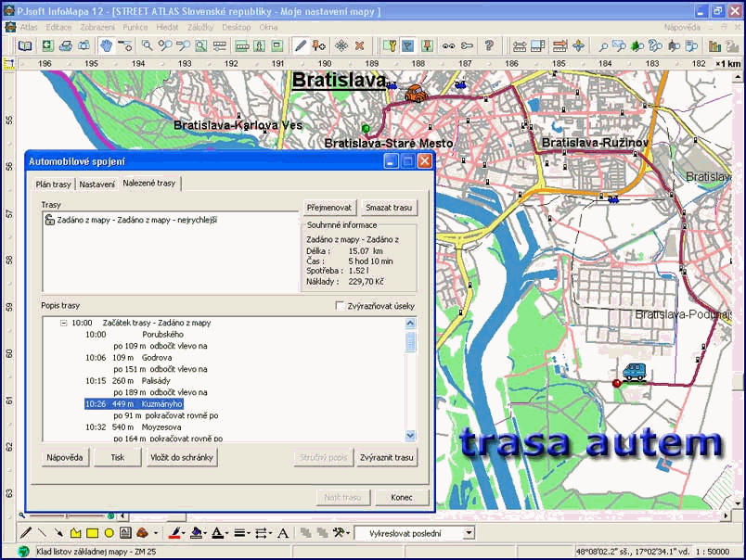Select the Moyzesova route step row
This screenshot has height=560, width=746.
point(134,427)
